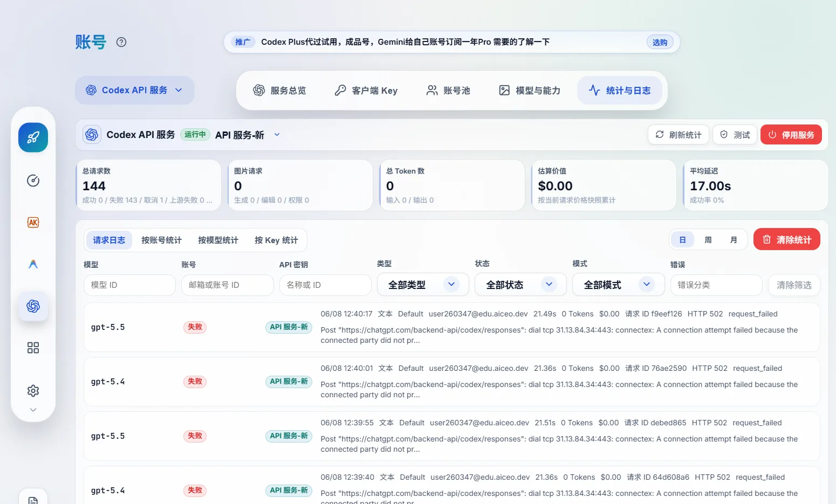The height and width of the screenshot is (504, 836).
Task: Click the rocket icon in the sidebar
Action: coord(33,137)
